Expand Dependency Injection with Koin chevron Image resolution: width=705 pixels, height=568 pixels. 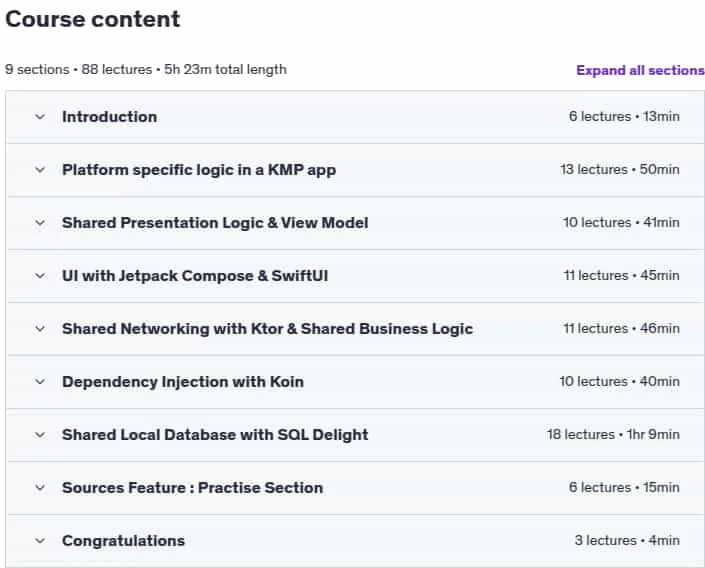(x=40, y=382)
